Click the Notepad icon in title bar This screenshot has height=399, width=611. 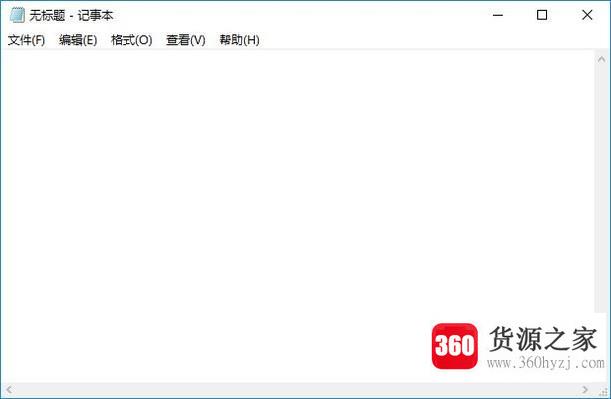click(17, 15)
